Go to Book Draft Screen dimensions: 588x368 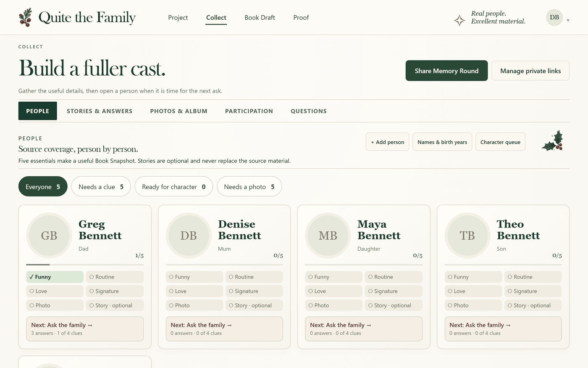[x=260, y=18]
